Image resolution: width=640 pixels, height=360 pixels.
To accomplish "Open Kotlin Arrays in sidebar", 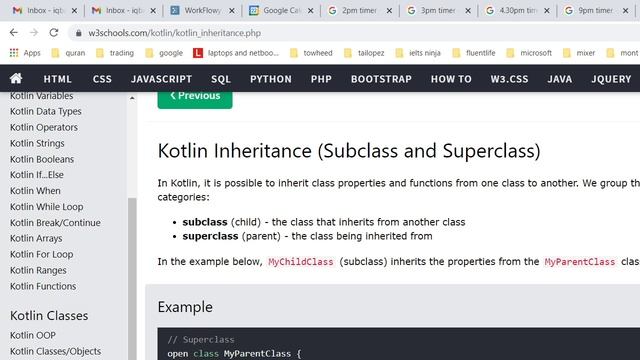I will 36,238.
